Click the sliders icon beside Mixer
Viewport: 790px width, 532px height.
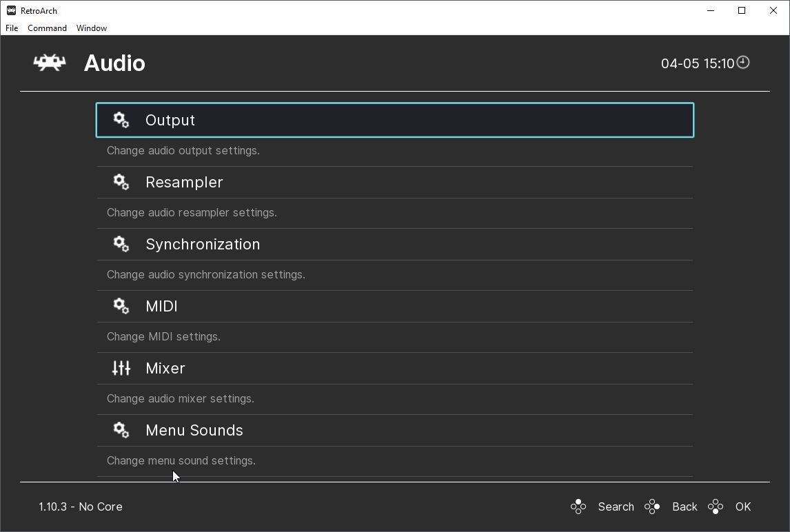click(121, 368)
